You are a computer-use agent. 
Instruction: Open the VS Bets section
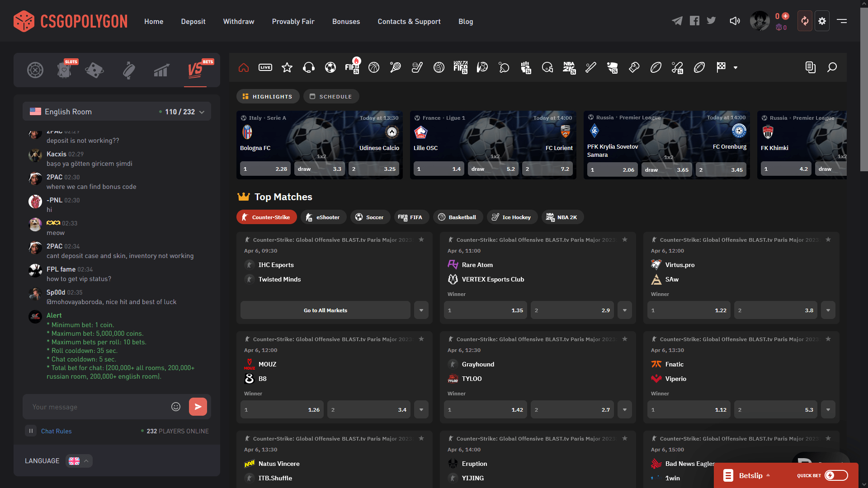click(x=195, y=69)
